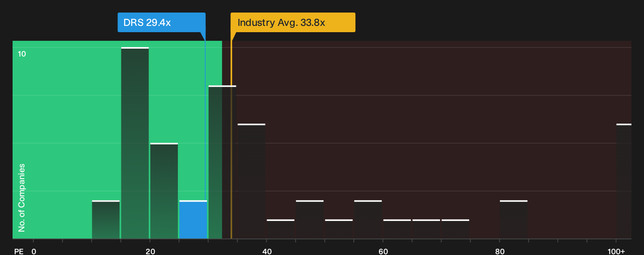
Task: Select the short bar for PE 40-45
Action: (280, 229)
